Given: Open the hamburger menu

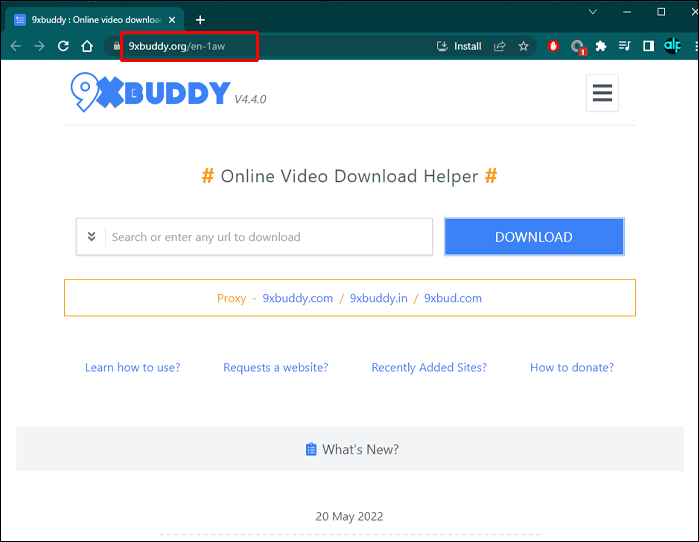Looking at the screenshot, I should tap(602, 93).
